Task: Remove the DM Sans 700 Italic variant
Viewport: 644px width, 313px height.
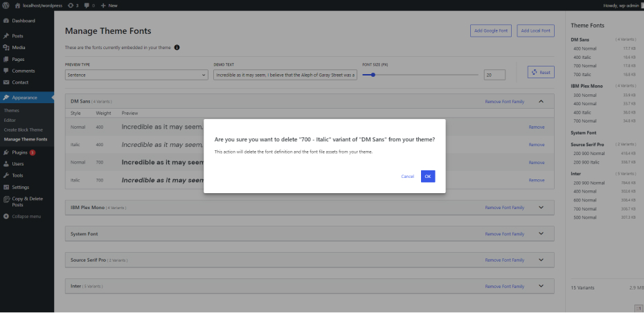Action: pyautogui.click(x=537, y=180)
